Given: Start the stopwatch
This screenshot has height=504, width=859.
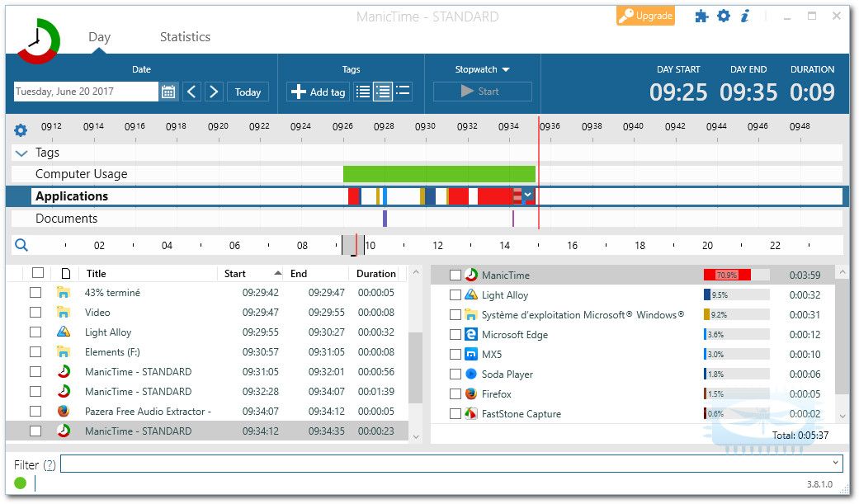Looking at the screenshot, I should [x=482, y=92].
